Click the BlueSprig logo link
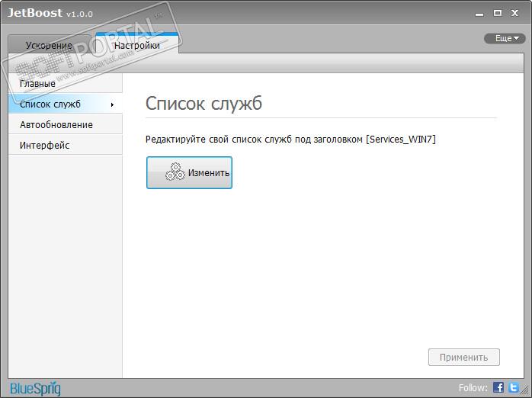 tap(35, 388)
